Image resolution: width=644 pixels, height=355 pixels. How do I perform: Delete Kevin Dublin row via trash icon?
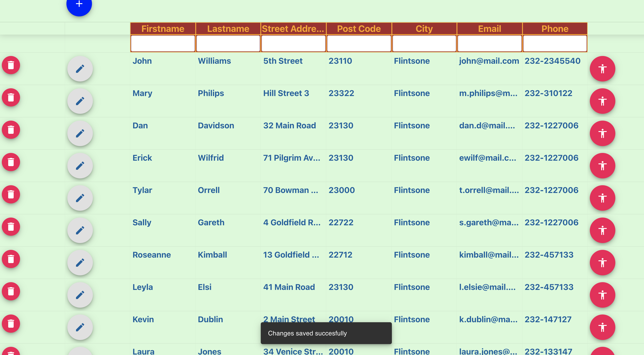coord(11,324)
